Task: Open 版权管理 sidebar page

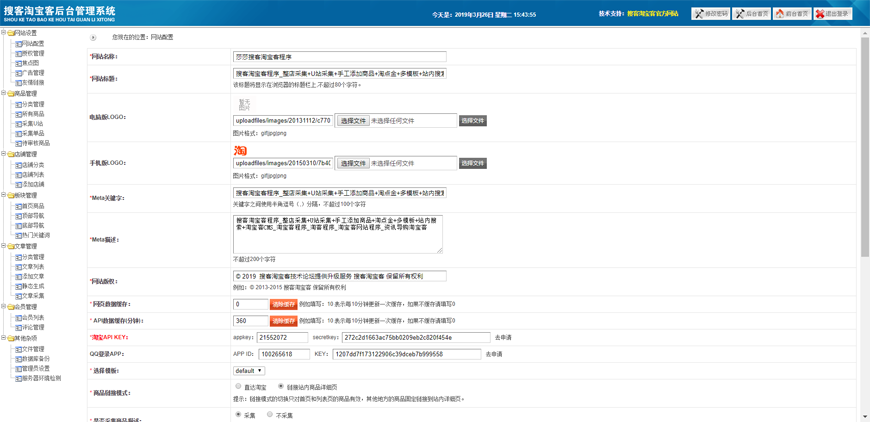Action: click(x=33, y=53)
